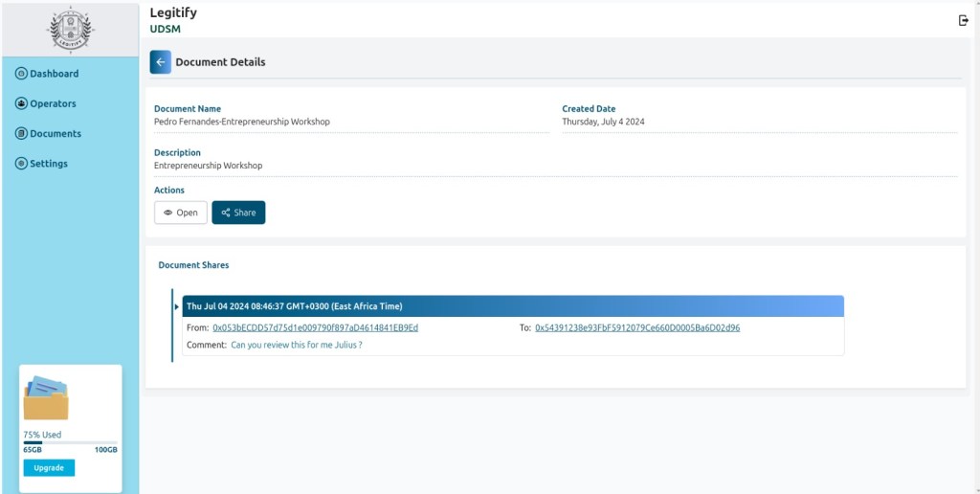Click the '65GB' used storage value
This screenshot has height=494, width=980.
pyautogui.click(x=33, y=450)
